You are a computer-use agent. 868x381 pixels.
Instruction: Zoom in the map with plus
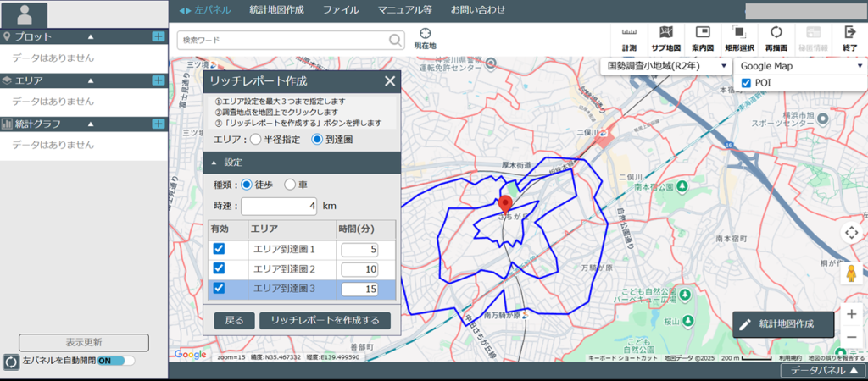851,314
